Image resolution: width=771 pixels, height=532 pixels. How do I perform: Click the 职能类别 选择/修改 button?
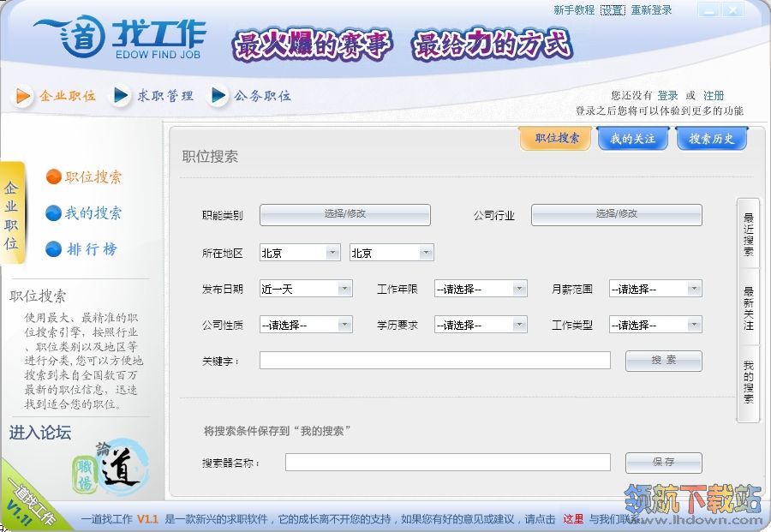tap(344, 214)
